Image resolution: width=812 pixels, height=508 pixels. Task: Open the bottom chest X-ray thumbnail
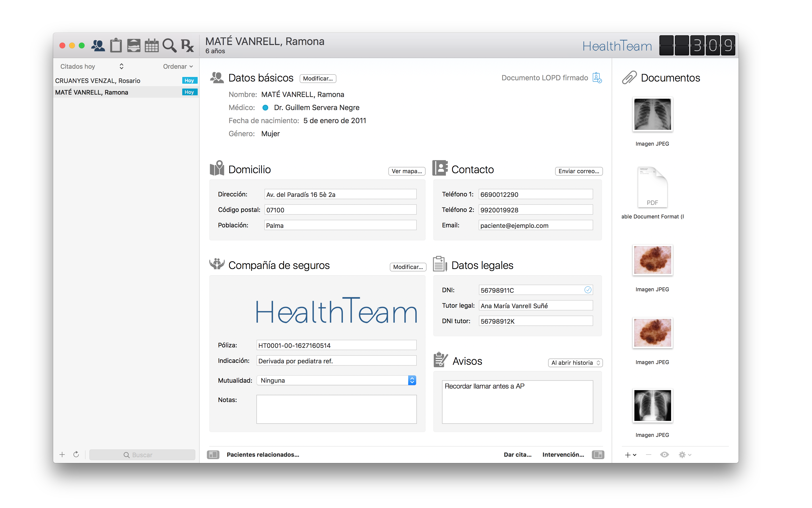(x=652, y=405)
